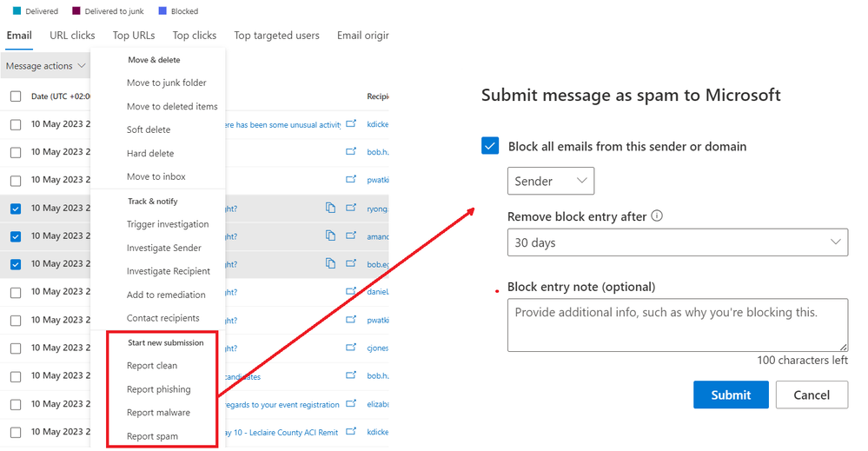Choose Move to deleted items
Image resolution: width=868 pixels, height=451 pixels.
click(x=172, y=106)
